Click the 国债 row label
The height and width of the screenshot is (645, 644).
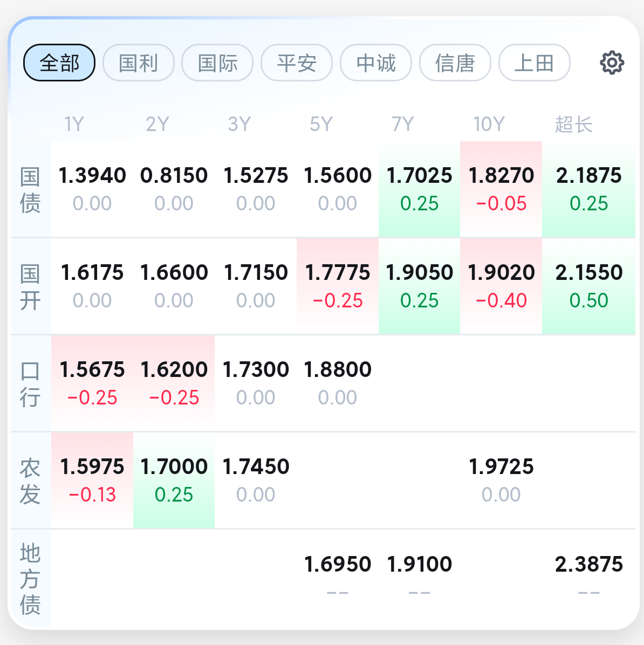coord(30,190)
